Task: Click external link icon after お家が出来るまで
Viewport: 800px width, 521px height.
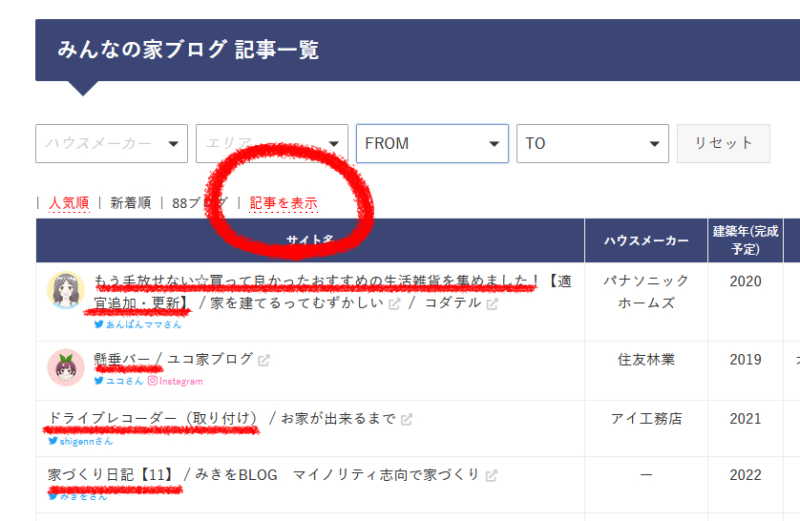Action: pos(407,419)
